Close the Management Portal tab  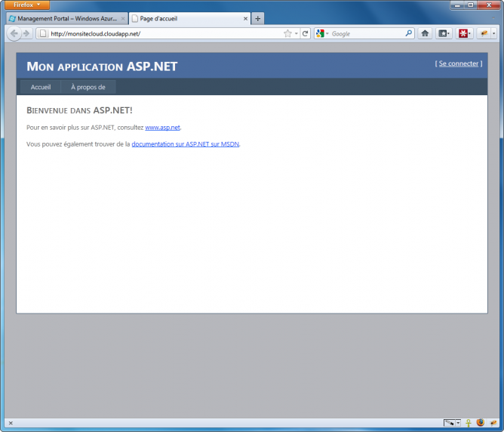coord(123,19)
